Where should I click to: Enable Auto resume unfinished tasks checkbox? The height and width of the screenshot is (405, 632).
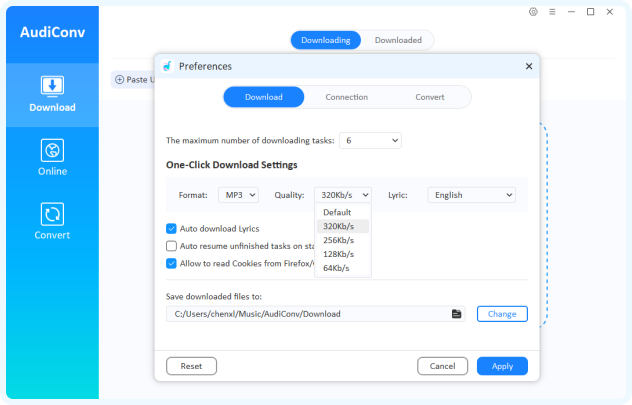(x=171, y=246)
